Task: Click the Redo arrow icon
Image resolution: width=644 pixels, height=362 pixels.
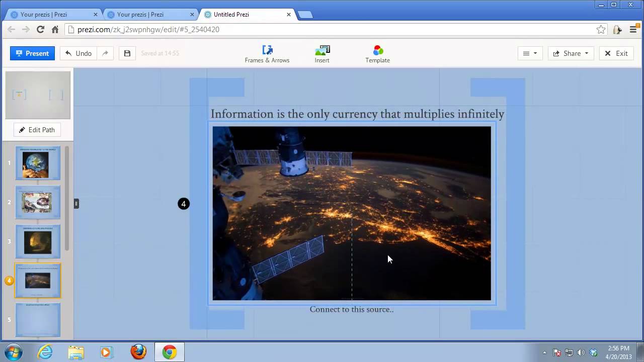Action: coord(105,53)
